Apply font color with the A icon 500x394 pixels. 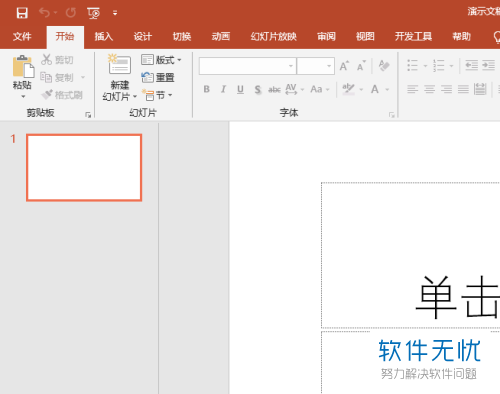tap(375, 89)
